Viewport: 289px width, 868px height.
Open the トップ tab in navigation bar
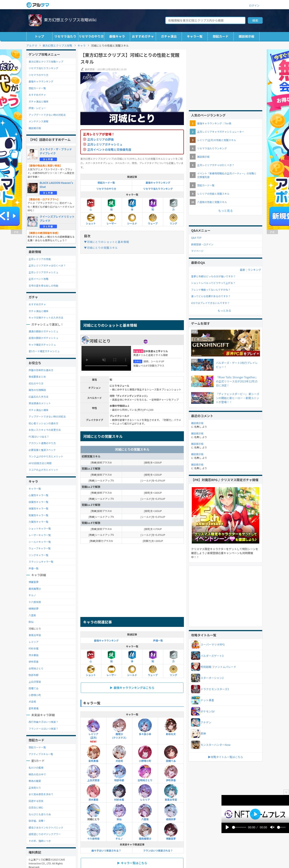coord(39,36)
